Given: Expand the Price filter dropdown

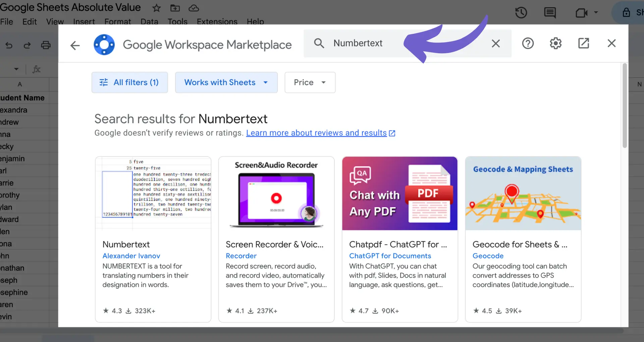Looking at the screenshot, I should [310, 82].
